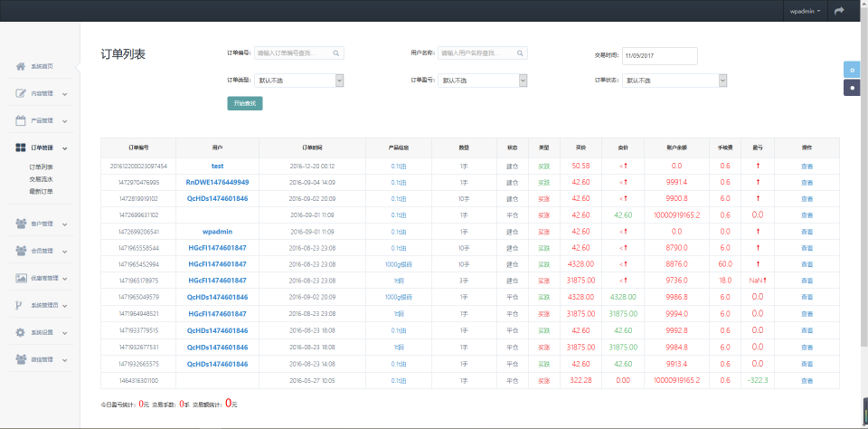This screenshot has height=429, width=868.
Task: Click the people icon beside 会员管理
Action: tap(21, 251)
